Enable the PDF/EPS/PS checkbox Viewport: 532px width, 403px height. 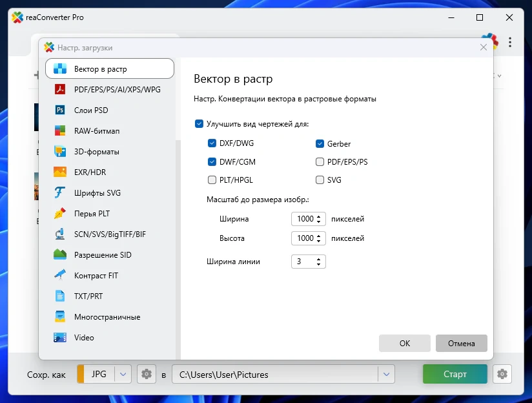320,161
